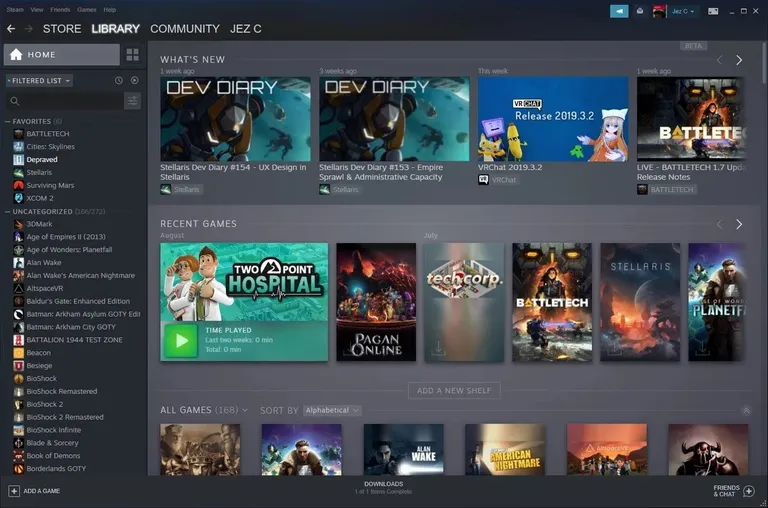The height and width of the screenshot is (508, 768).
Task: Toggle ready-to-play filter icon
Action: click(x=135, y=80)
